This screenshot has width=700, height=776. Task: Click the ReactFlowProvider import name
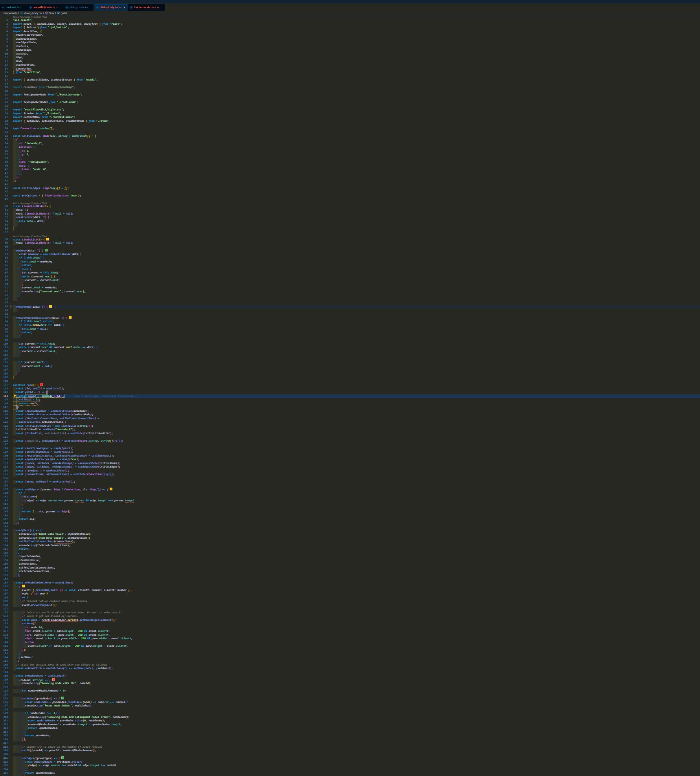[x=29, y=35]
